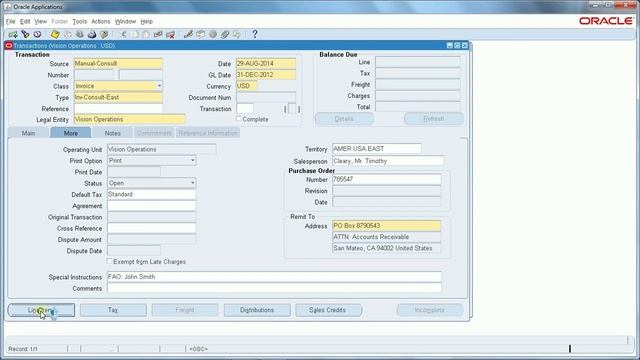Open the Print Option dropdown
This screenshot has height=360, width=640.
193,160
